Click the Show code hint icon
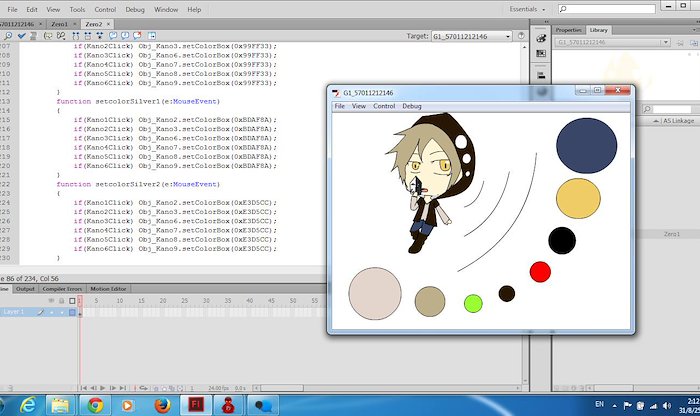This screenshot has width=700, height=416. (x=48, y=36)
